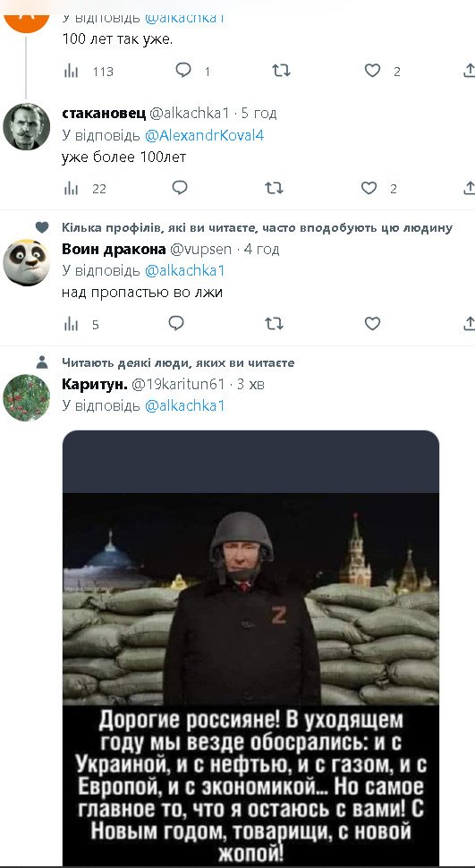This screenshot has width=475, height=868.
Task: Open the reply icon showing 1 comment
Action: [x=183, y=71]
